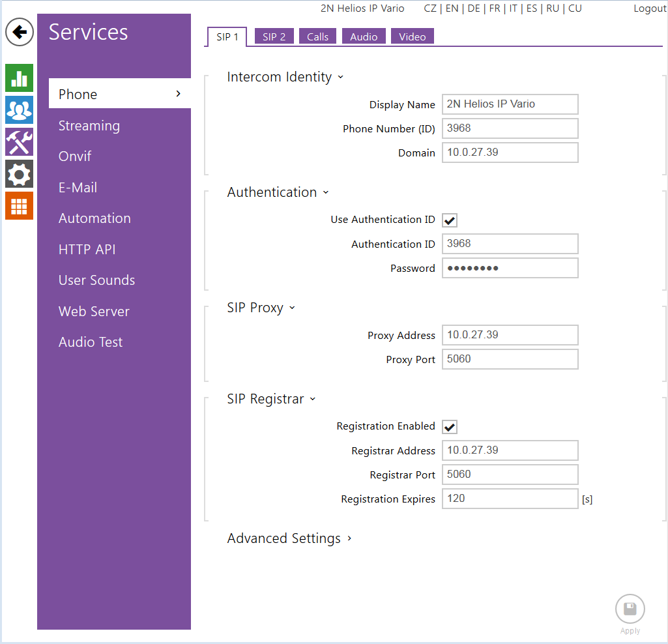This screenshot has width=668, height=644.
Task: Toggle Use Authentication ID checkbox
Action: [x=450, y=220]
